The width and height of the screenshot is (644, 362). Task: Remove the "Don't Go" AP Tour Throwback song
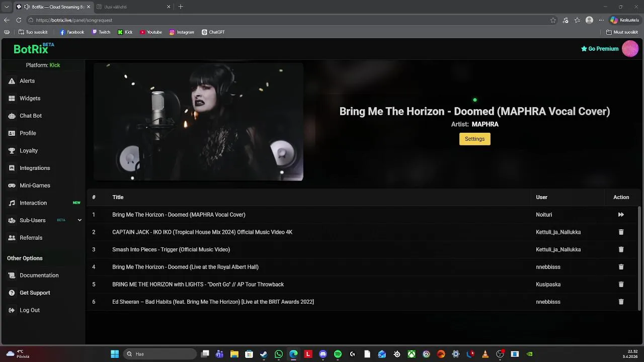tap(621, 285)
